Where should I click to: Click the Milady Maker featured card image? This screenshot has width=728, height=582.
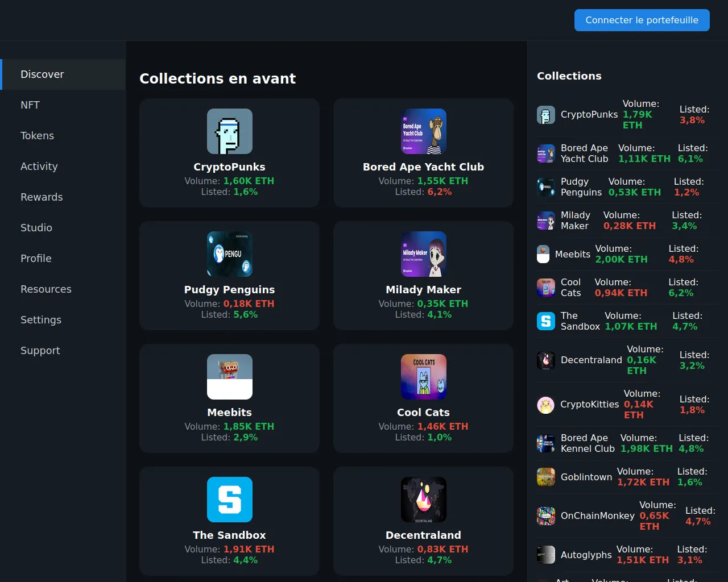click(x=424, y=254)
